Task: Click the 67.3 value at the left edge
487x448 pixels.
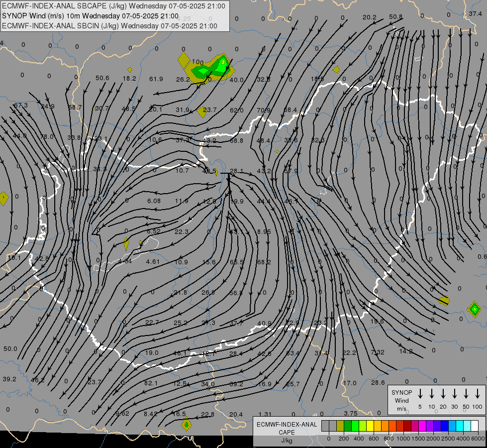Action: click(21, 106)
